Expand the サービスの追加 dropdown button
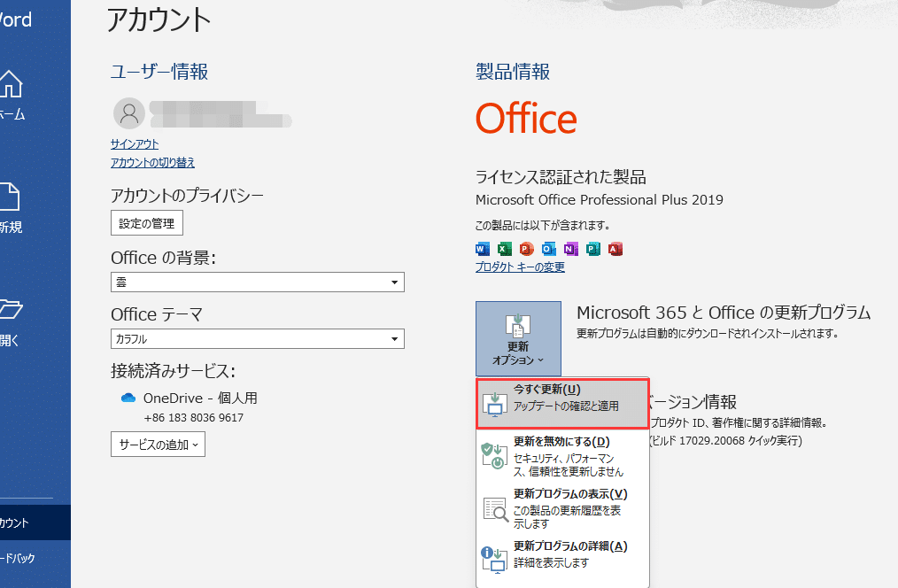This screenshot has height=588, width=898. click(158, 445)
